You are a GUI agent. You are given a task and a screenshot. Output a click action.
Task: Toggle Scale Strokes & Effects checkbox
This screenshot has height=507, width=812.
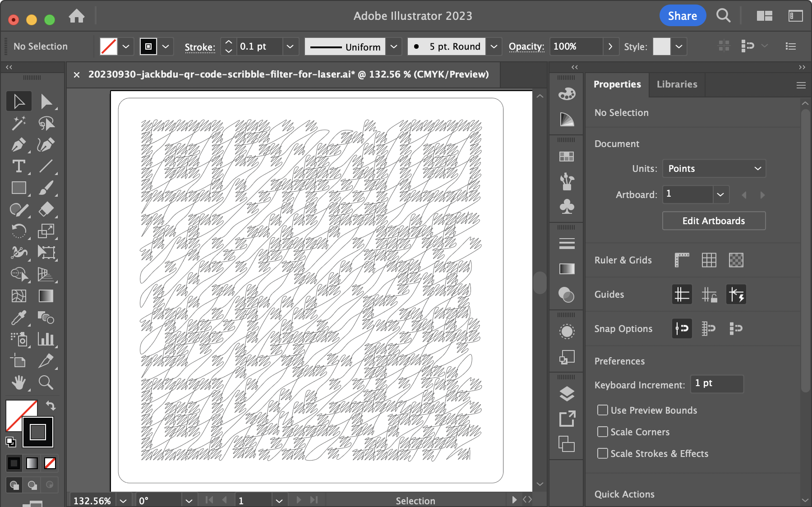(x=602, y=453)
